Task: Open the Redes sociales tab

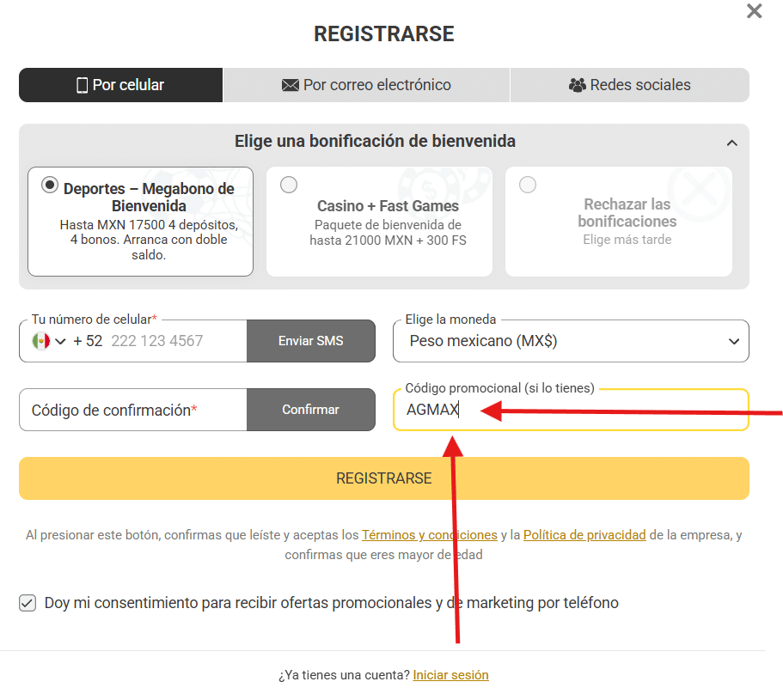Action: coord(630,85)
